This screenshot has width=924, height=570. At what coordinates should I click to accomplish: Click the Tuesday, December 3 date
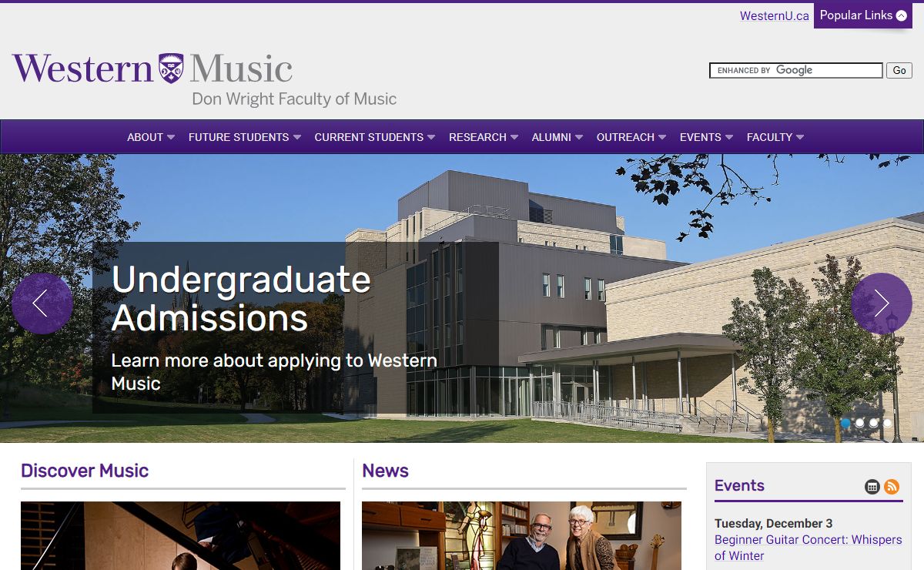point(773,524)
